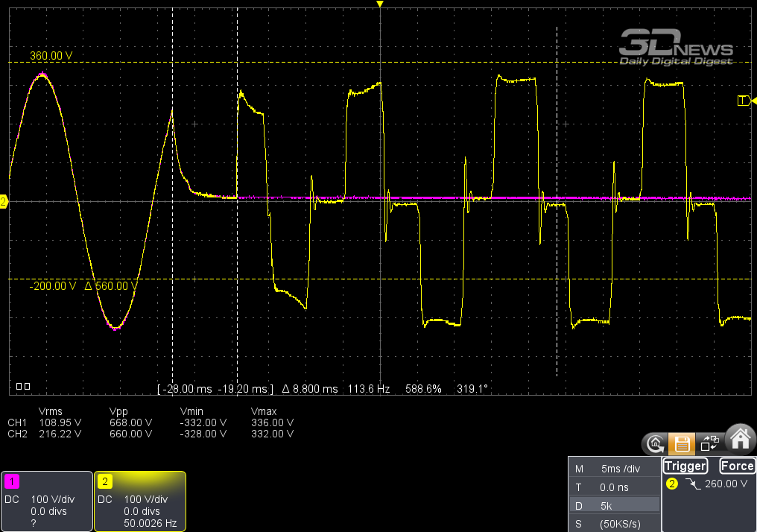Click the pause squares icon in graticule
Image resolution: width=757 pixels, height=532 pixels.
click(x=23, y=386)
